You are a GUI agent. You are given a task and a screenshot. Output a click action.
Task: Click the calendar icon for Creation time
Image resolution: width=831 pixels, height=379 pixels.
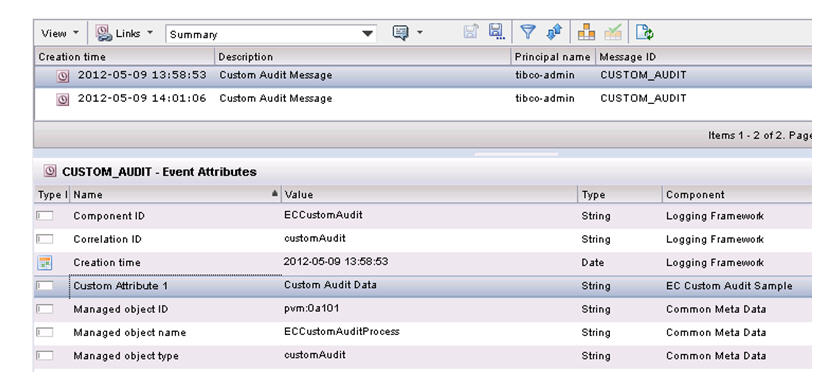[x=45, y=262]
